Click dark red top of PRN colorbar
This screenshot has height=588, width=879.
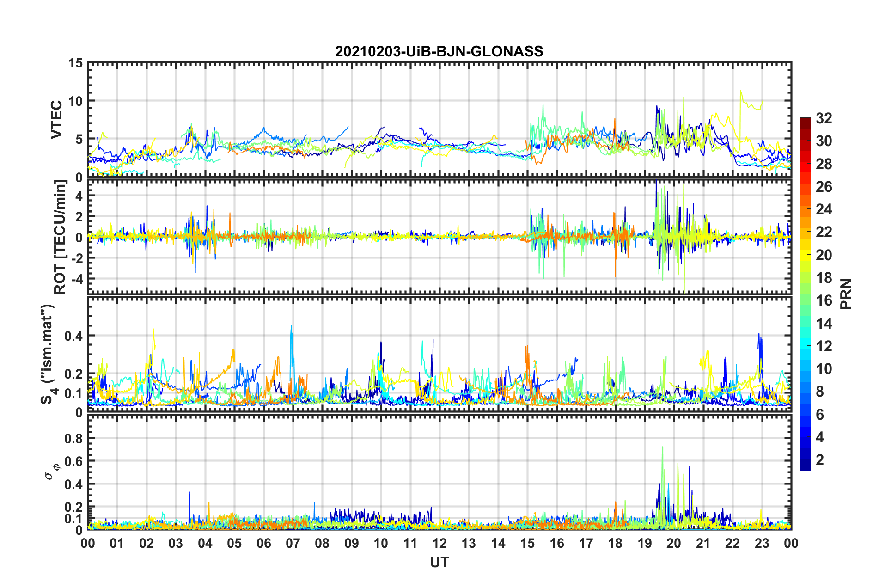coord(806,123)
